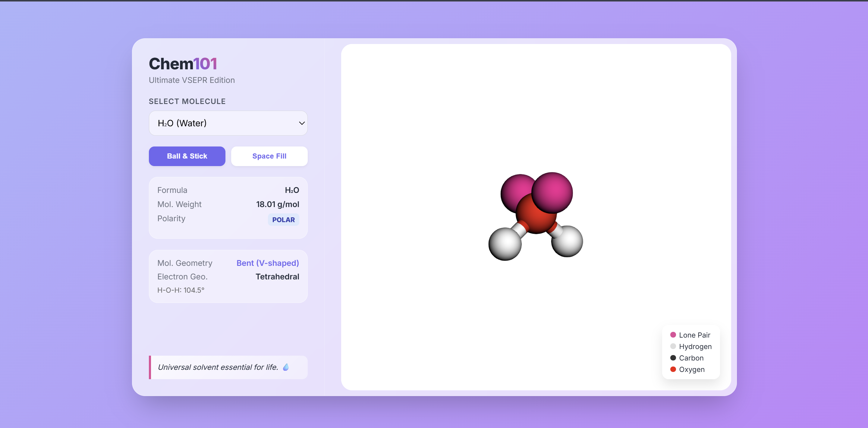868x428 pixels.
Task: Click the dropdown chevron arrow in molecule selector
Action: pos(302,123)
